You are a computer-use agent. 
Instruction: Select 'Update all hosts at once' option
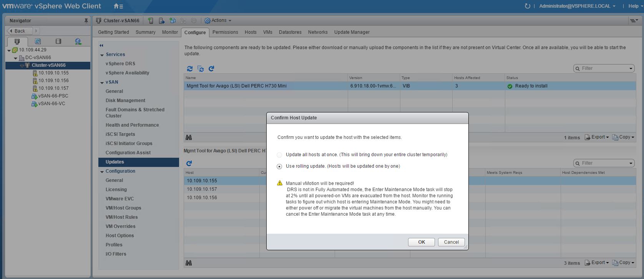pos(279,155)
